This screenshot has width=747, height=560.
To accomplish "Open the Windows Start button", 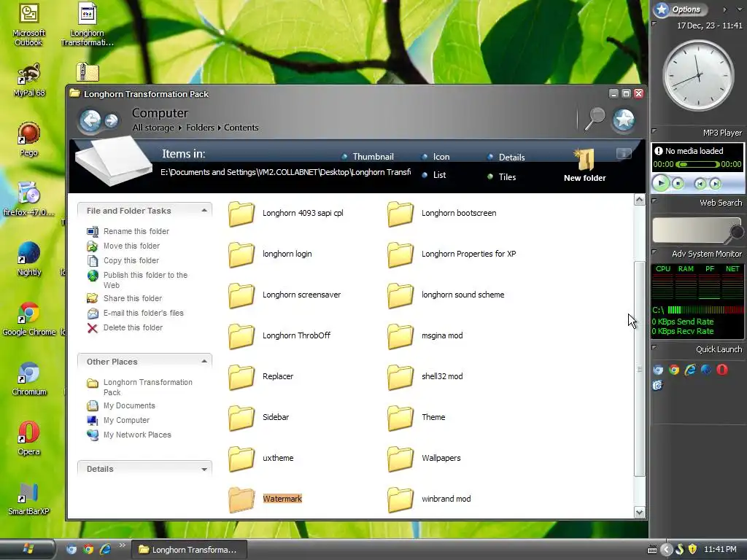I will coord(27,549).
